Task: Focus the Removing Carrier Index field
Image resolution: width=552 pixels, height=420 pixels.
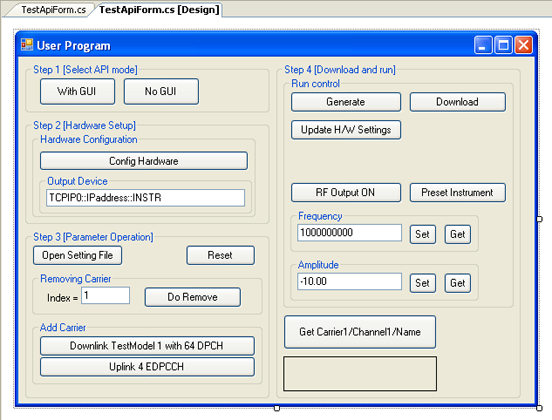Action: (106, 295)
